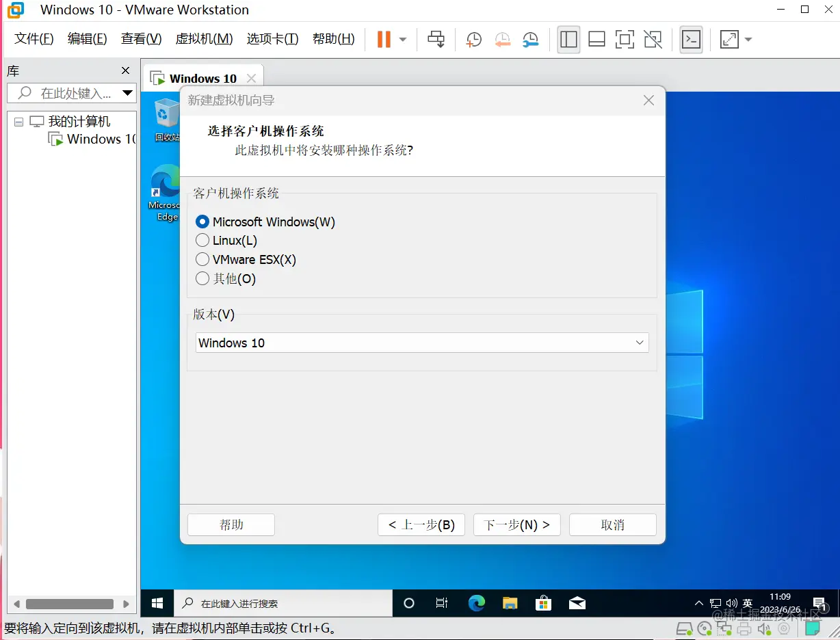Click the orange Pause VM icon
Screen dimensions: 840x640
tap(384, 40)
